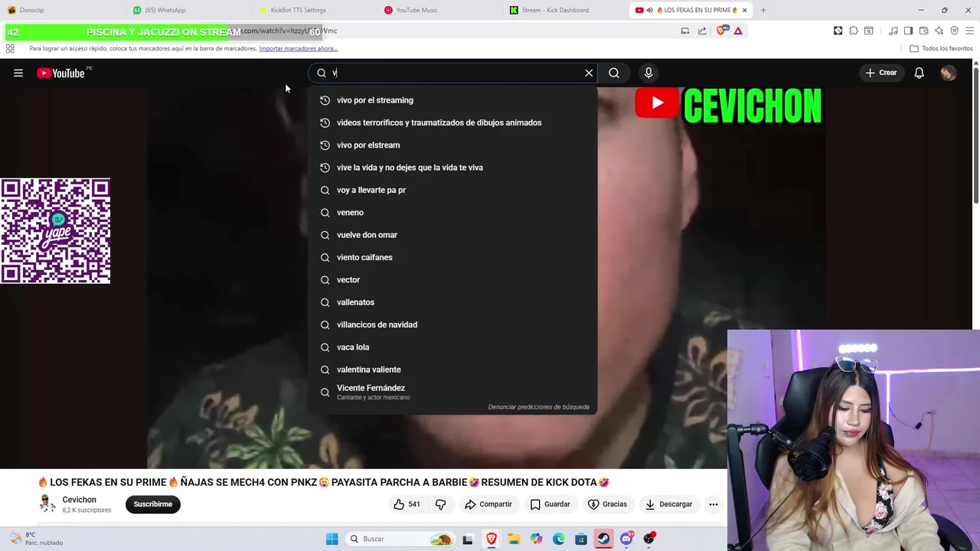Choose suggestion 'vivo por elstream'
Viewport: 980px width, 551px height.
pyautogui.click(x=452, y=145)
